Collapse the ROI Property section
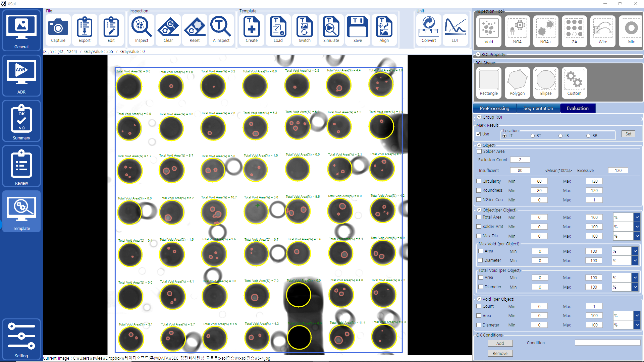 click(478, 54)
